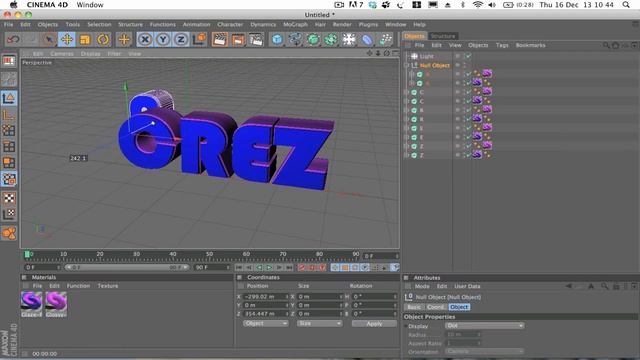Open the Render menu
This screenshot has height=360, width=640.
tap(342, 24)
